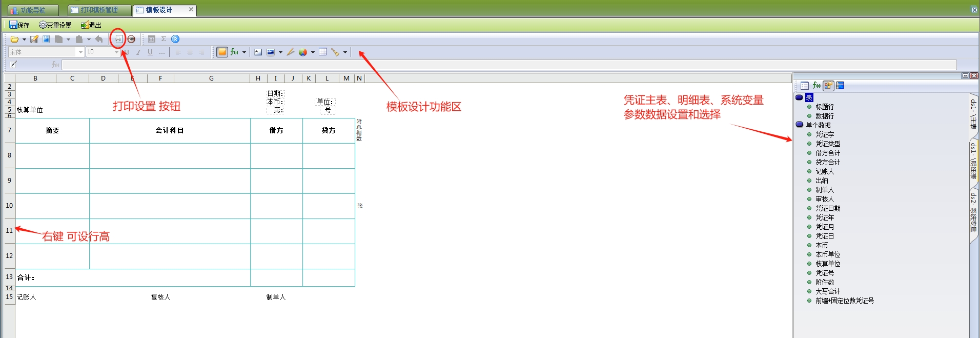Expand the copy options dropdown arrow
The height and width of the screenshot is (338, 980).
[68, 39]
